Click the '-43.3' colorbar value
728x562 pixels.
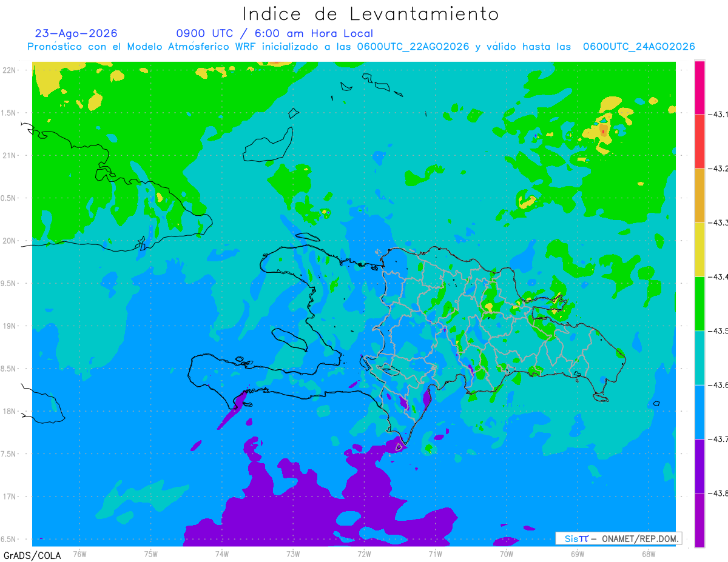(x=718, y=222)
